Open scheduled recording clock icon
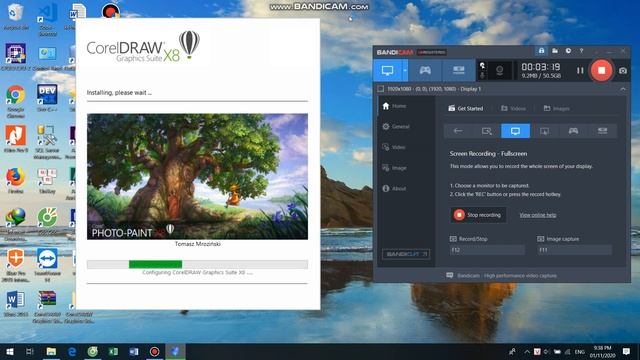Image resolution: width=640 pixels, height=360 pixels. pyautogui.click(x=568, y=51)
